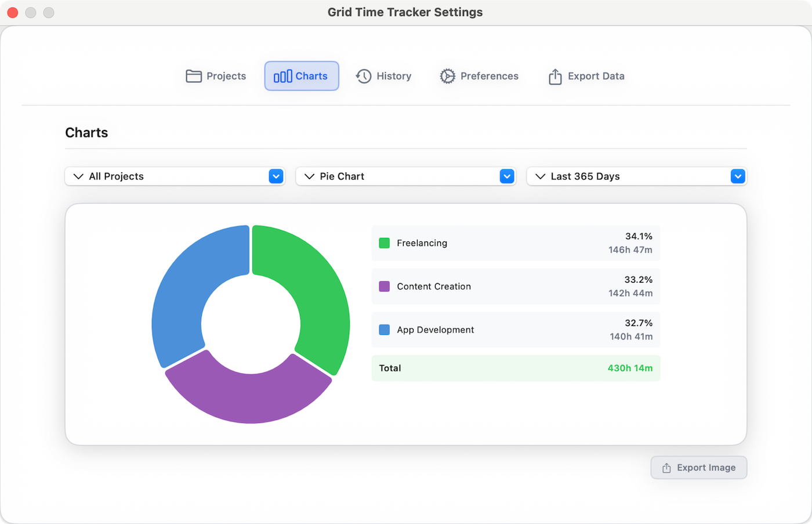The height and width of the screenshot is (524, 812).
Task: Go to the History tab
Action: [384, 76]
